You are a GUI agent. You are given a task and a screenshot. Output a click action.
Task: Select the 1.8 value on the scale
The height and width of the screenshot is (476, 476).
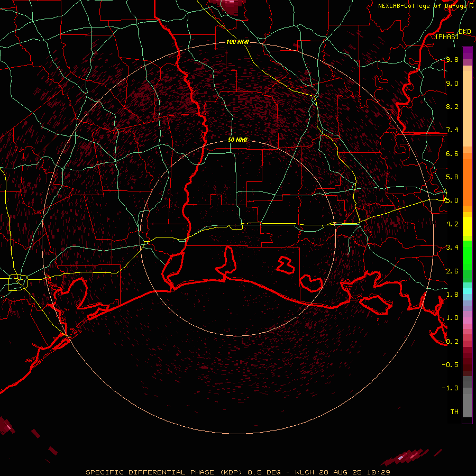pyautogui.click(x=452, y=295)
